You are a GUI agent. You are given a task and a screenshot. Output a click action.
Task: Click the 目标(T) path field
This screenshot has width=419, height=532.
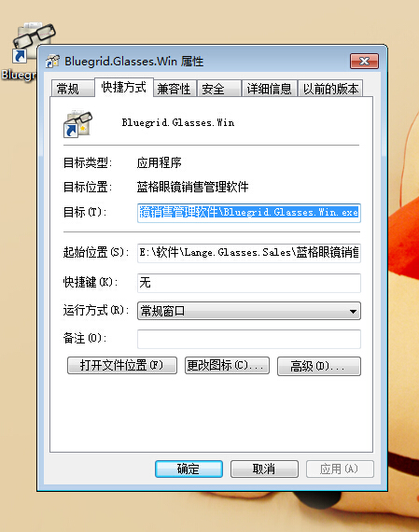(x=248, y=213)
